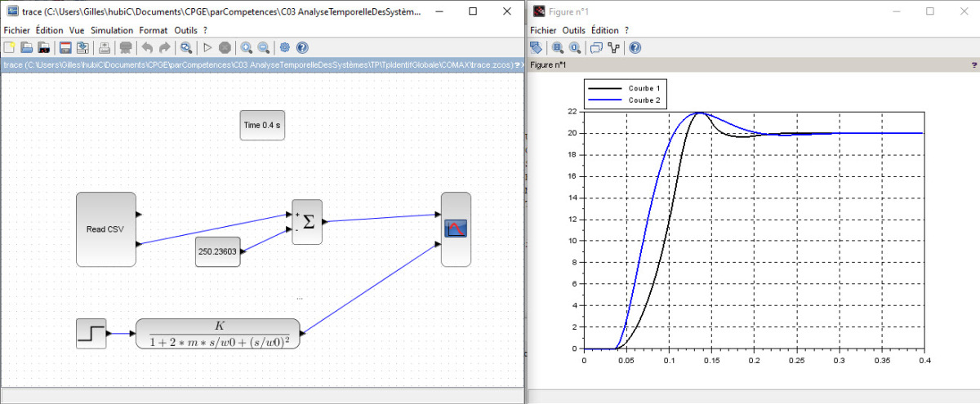Open file from Scilab current directory
The width and height of the screenshot is (980, 404).
(x=43, y=48)
